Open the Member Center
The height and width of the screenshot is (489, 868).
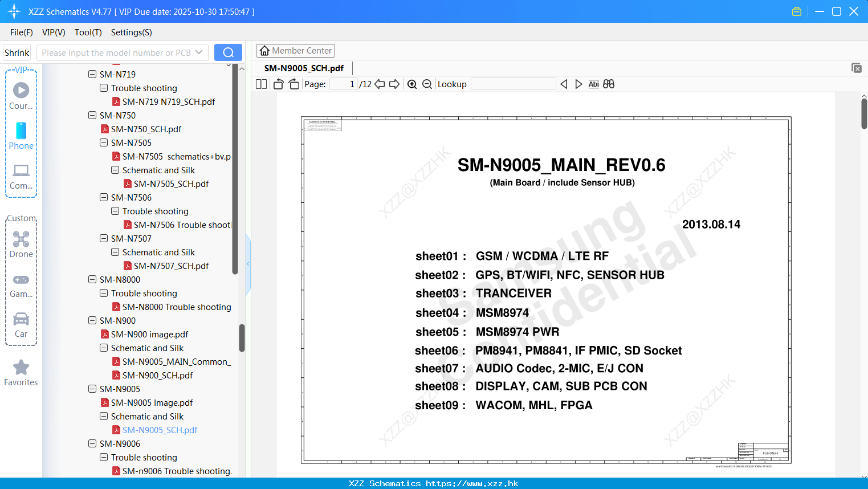coord(295,50)
